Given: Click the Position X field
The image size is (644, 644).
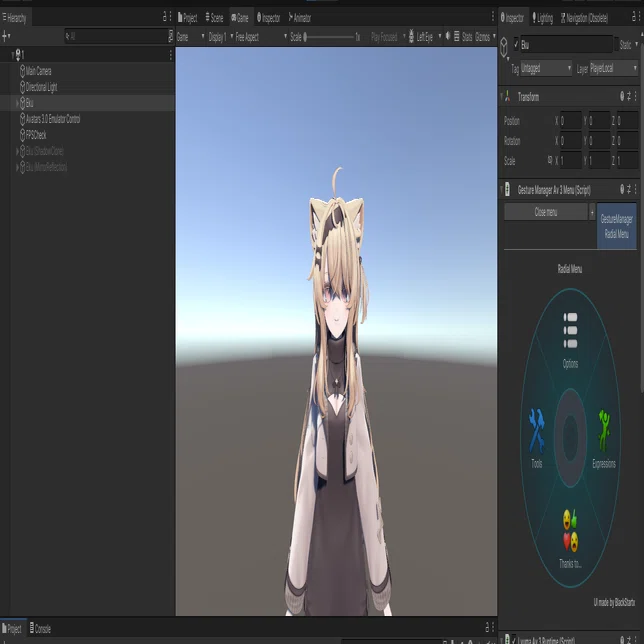Looking at the screenshot, I should coord(571,120).
